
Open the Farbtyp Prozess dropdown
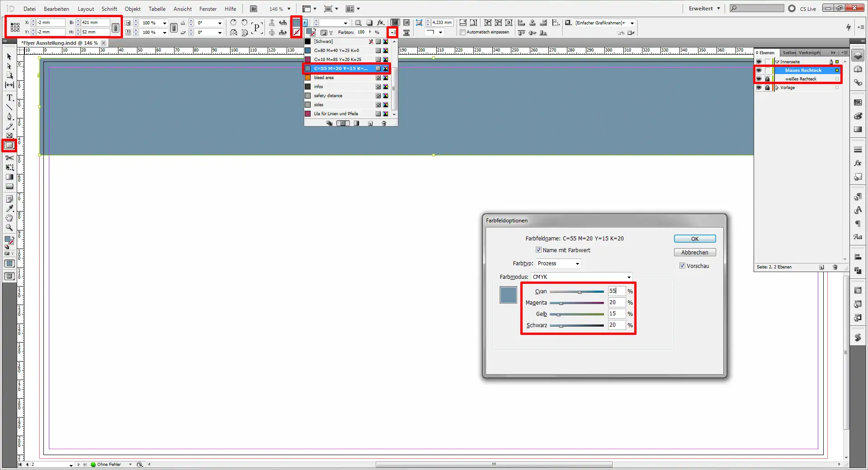point(558,263)
